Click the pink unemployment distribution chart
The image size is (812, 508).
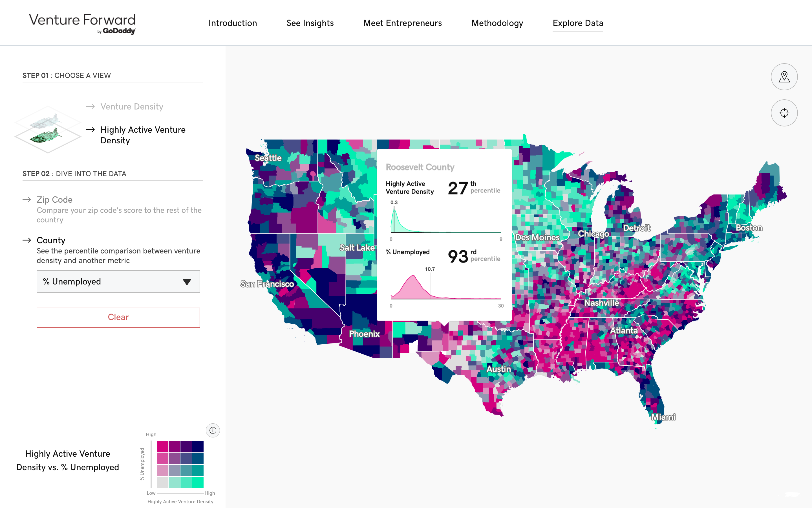click(445, 286)
